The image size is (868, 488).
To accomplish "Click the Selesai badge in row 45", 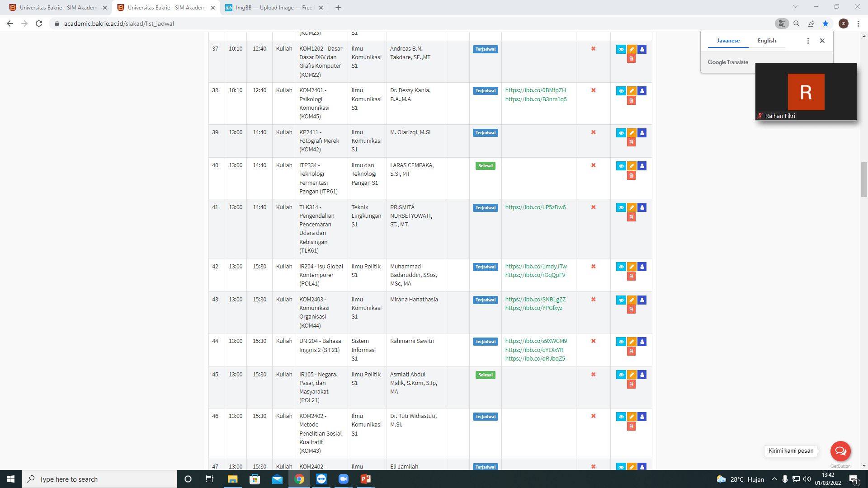I will tap(486, 375).
